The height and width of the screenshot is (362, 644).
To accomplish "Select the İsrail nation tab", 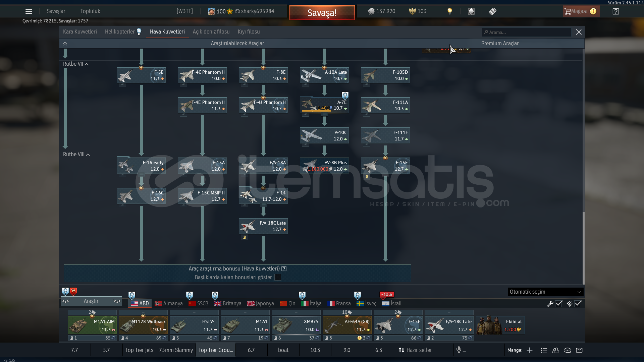I will tap(392, 304).
